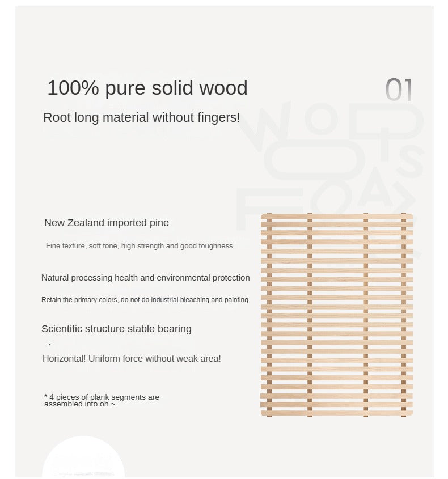Click the large "01" section number
This screenshot has width=448, height=479.
pos(399,90)
